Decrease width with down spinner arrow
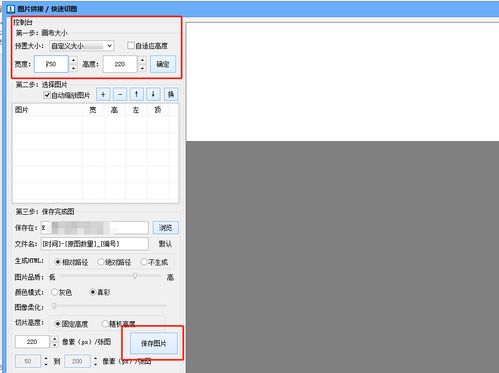The height and width of the screenshot is (373, 499). pyautogui.click(x=74, y=68)
